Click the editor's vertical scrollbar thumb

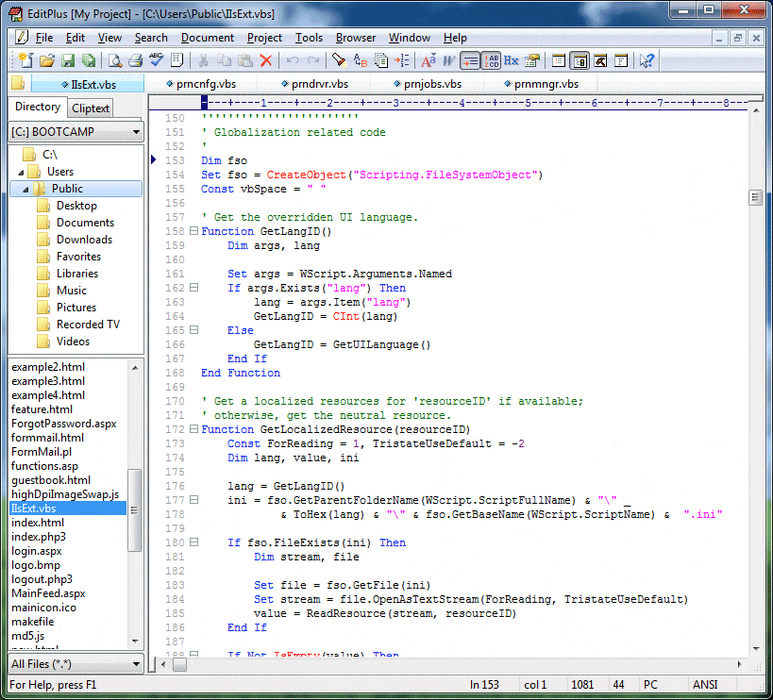(755, 197)
